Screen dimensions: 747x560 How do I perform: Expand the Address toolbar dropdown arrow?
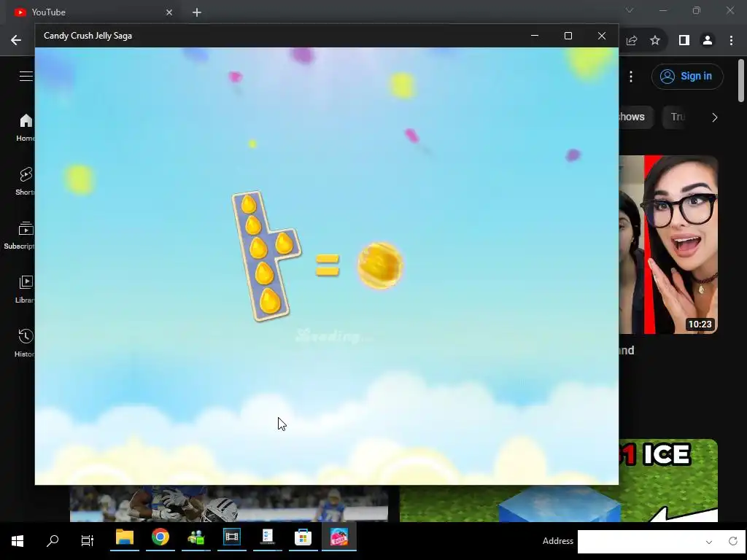pos(709,542)
